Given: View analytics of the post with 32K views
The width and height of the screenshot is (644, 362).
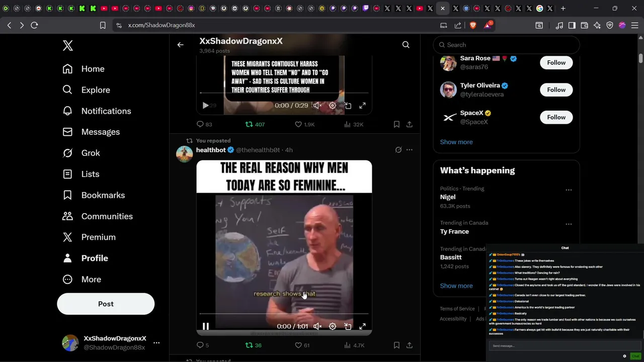Looking at the screenshot, I should point(354,124).
